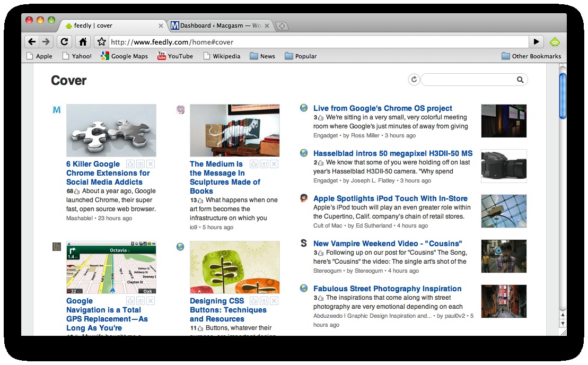Click preview icon on The Medium Is the Message
Screen dimensions: 588x365
pos(264,164)
